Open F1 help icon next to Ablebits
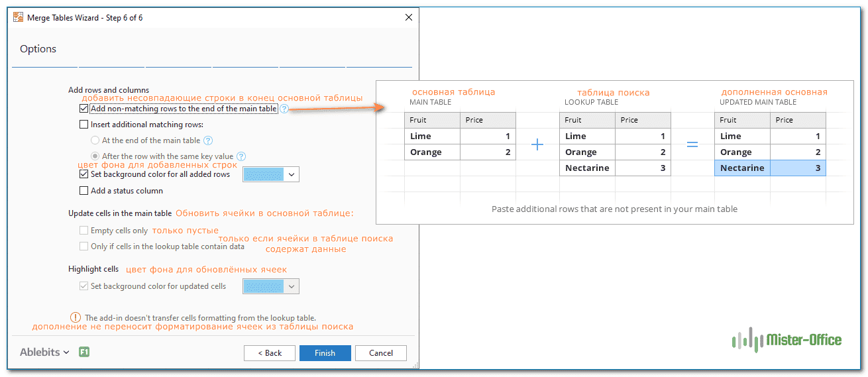 coord(84,352)
